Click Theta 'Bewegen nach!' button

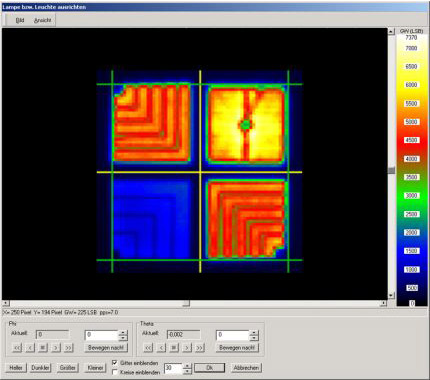[237, 348]
